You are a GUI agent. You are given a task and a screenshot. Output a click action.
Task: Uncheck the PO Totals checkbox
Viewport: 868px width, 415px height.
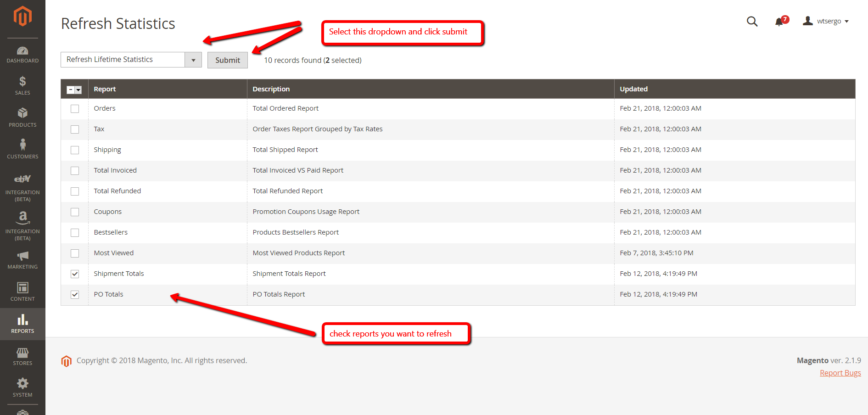point(75,295)
